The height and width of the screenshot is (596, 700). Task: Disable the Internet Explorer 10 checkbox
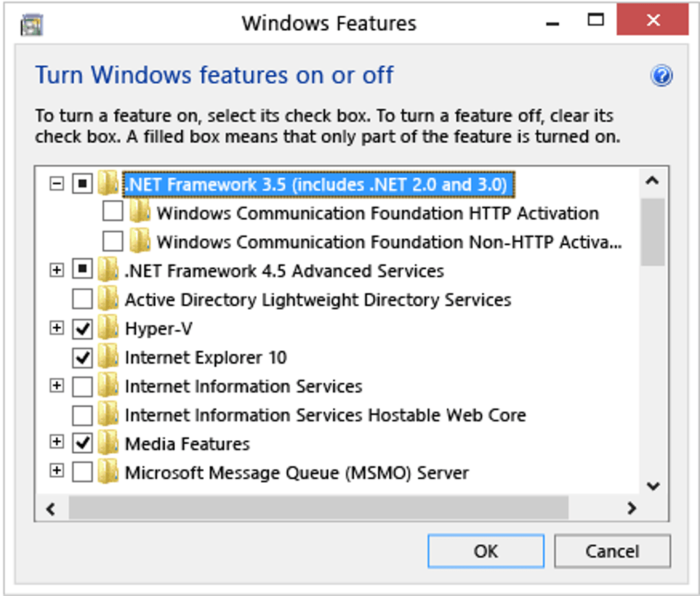pos(82,358)
